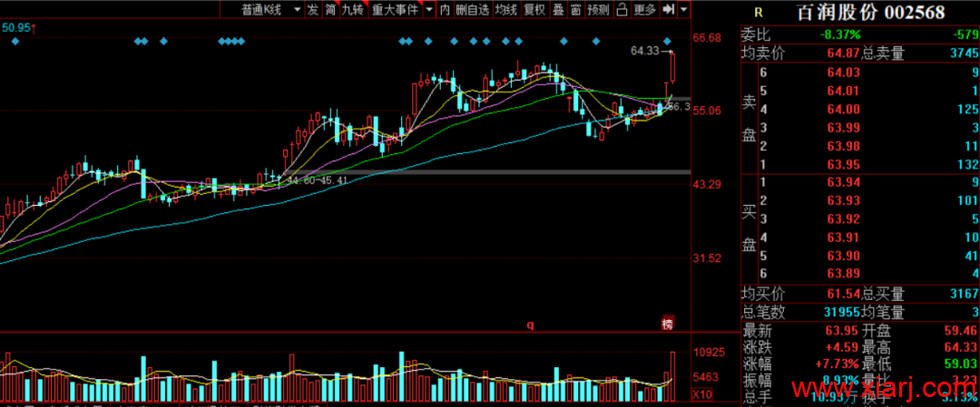Click the 最低 59.03 value
Image resolution: width=980 pixels, height=407 pixels.
pyautogui.click(x=962, y=364)
